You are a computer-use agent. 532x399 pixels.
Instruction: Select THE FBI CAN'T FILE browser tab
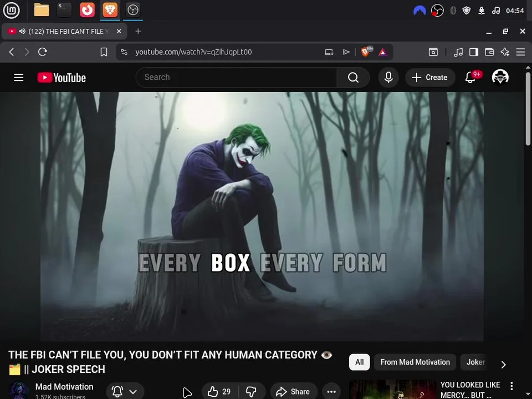coord(64,32)
